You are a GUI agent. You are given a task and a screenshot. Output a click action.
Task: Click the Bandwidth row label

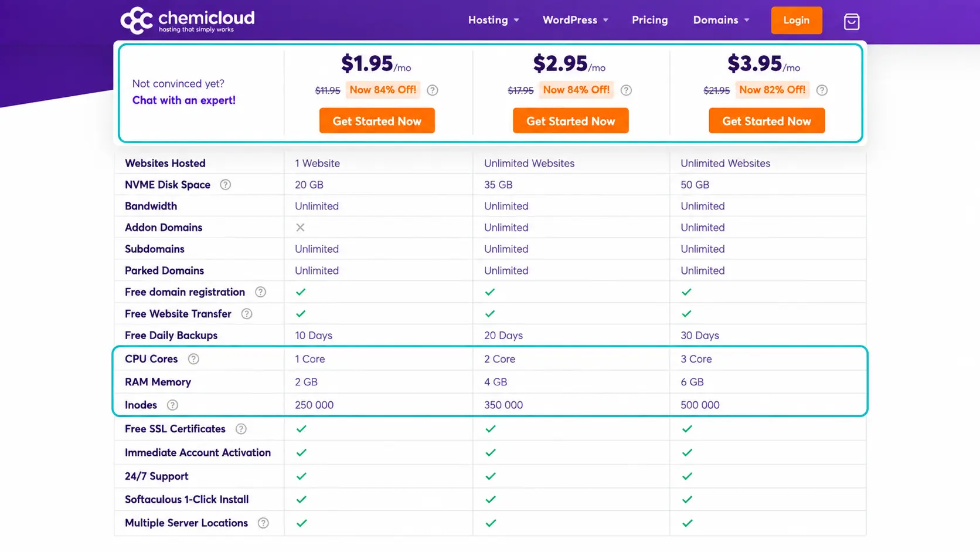coord(151,206)
